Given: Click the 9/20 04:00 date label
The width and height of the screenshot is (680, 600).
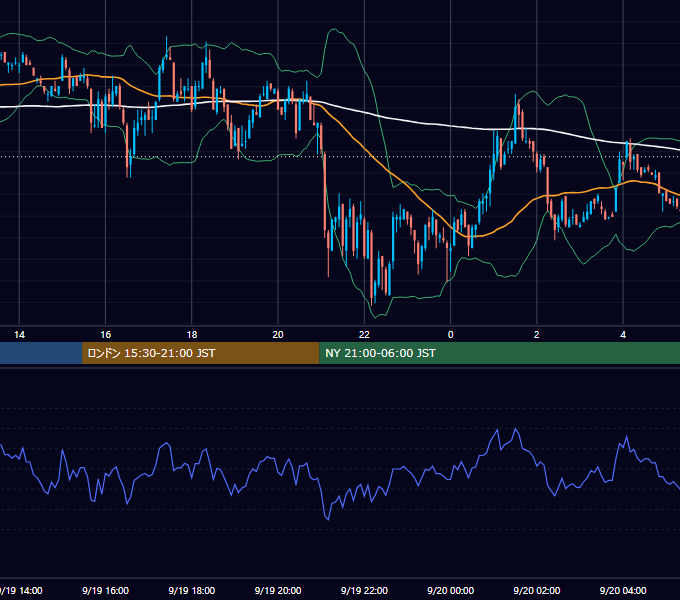Looking at the screenshot, I should [623, 590].
